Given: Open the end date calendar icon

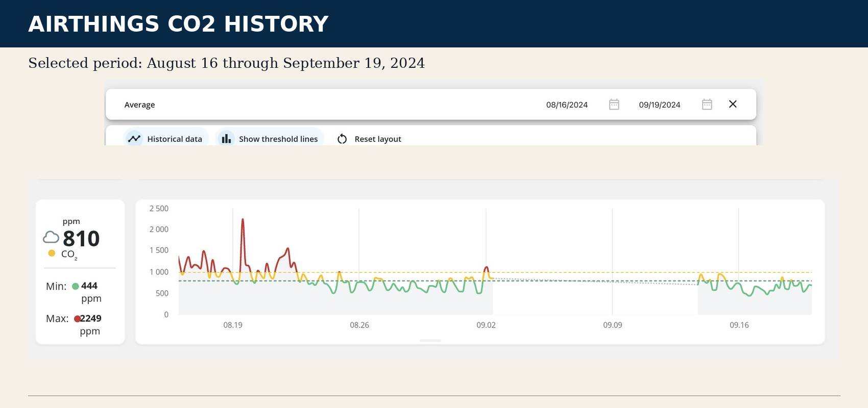Looking at the screenshot, I should [x=707, y=105].
